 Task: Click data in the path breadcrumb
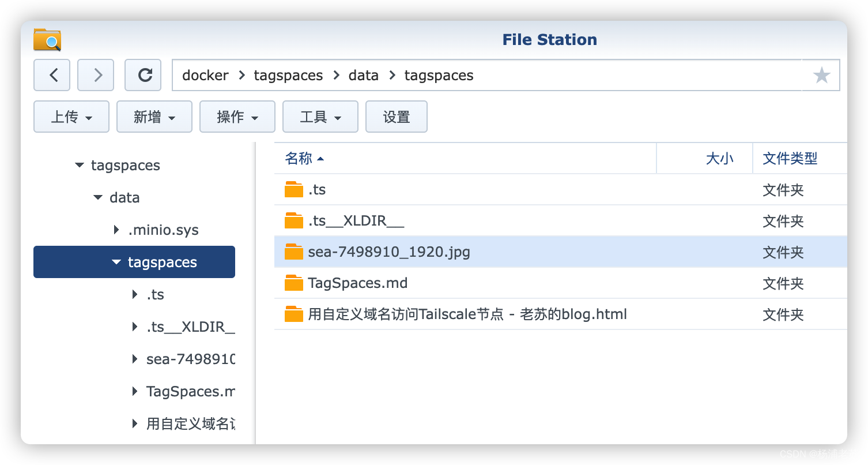pos(364,76)
